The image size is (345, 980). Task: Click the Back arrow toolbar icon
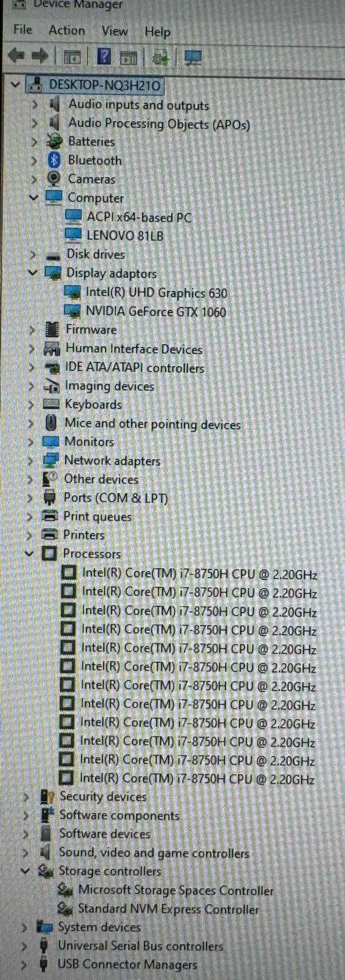(16, 57)
